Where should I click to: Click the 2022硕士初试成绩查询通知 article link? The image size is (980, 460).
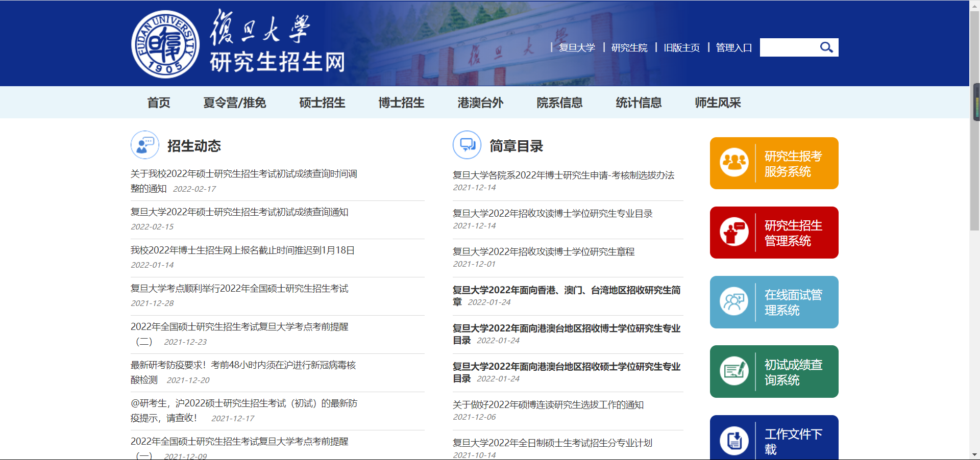pos(239,212)
